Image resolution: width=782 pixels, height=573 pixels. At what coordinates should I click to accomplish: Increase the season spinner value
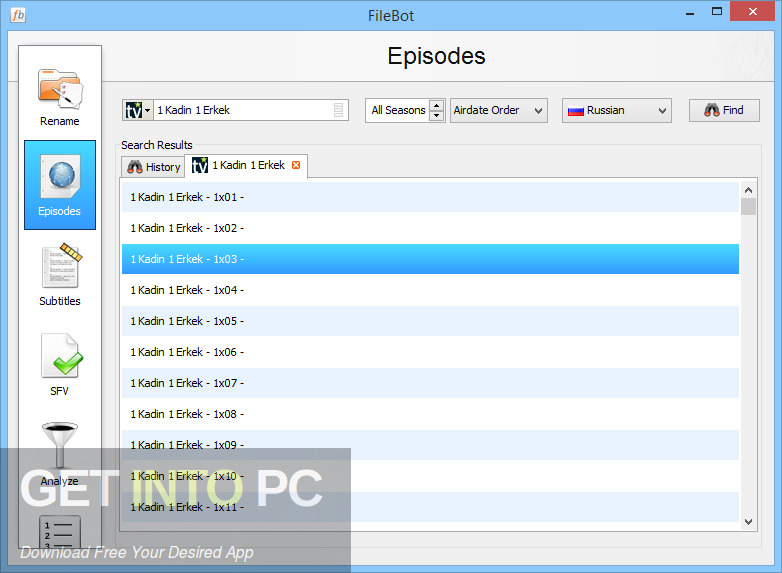click(x=436, y=105)
